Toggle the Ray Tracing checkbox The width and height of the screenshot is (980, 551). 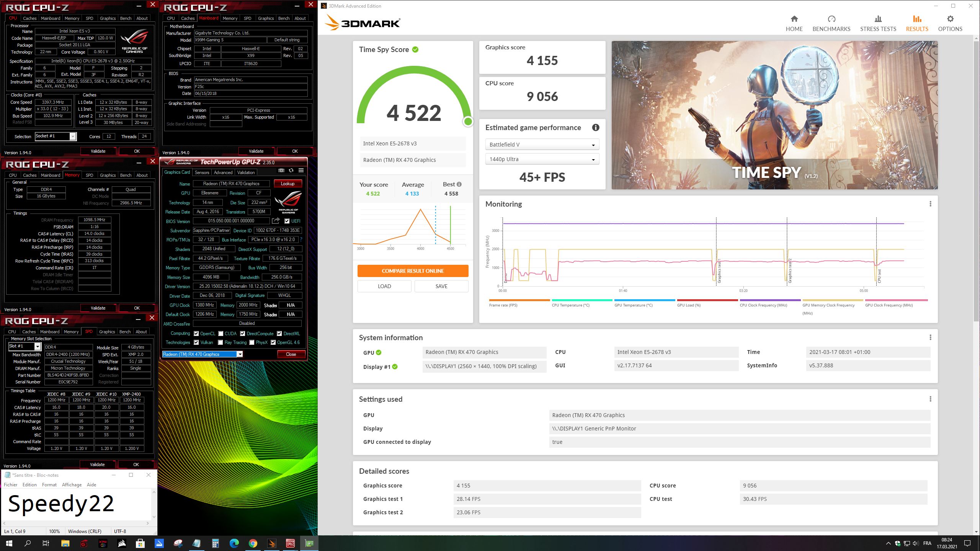click(220, 342)
